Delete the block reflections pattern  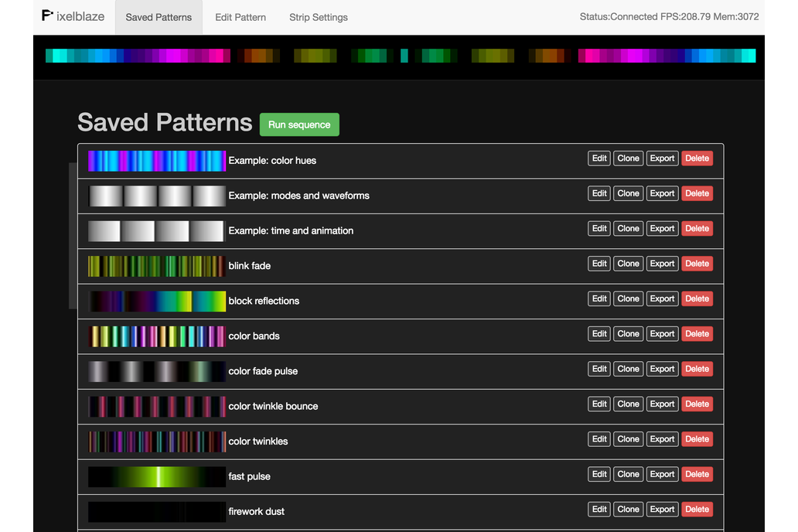pos(697,298)
